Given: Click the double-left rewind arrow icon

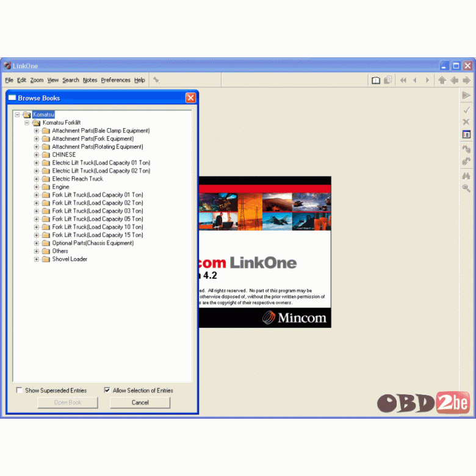Looking at the screenshot, I should click(403, 81).
